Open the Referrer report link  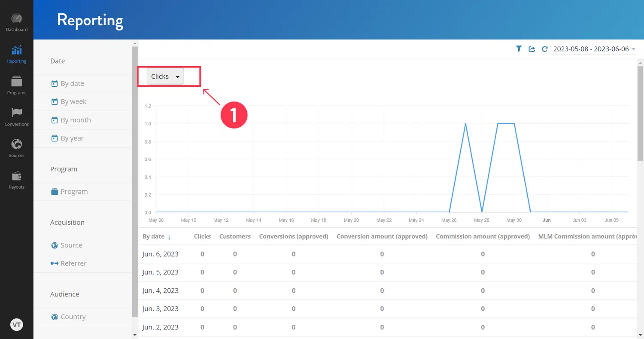73,263
